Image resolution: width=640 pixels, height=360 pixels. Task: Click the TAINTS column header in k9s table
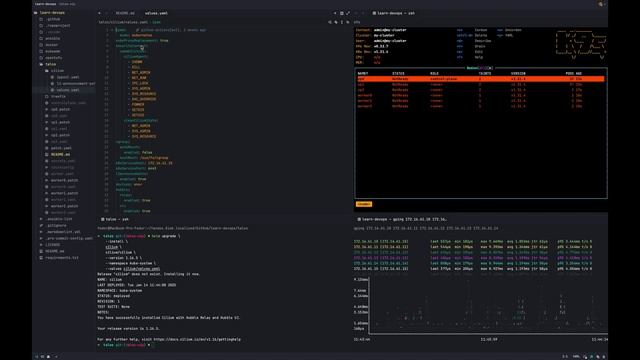point(484,73)
